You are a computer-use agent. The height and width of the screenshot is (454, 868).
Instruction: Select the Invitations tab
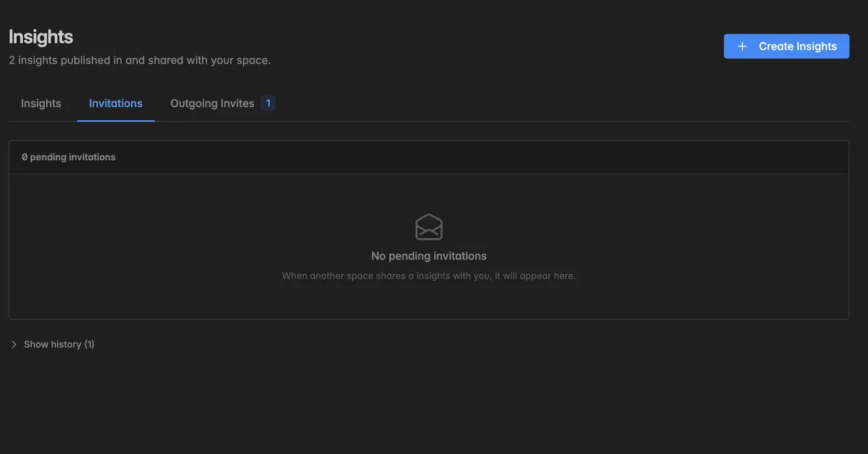[x=116, y=104]
